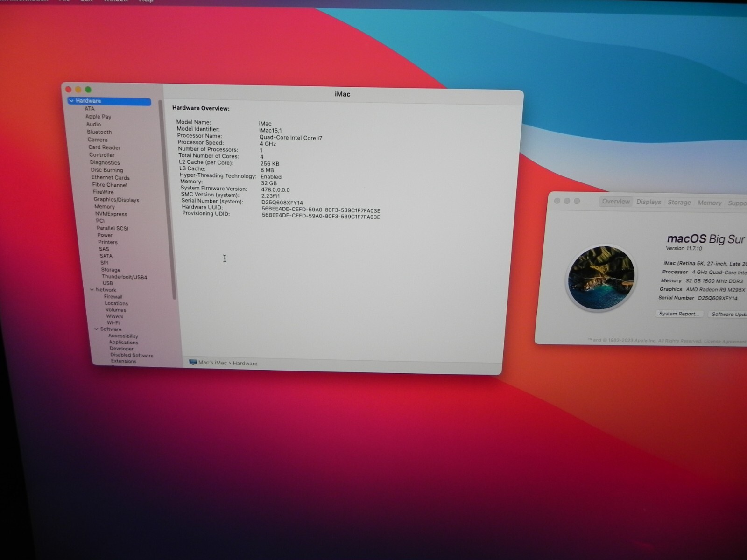Select Firewall under Network

point(113,296)
